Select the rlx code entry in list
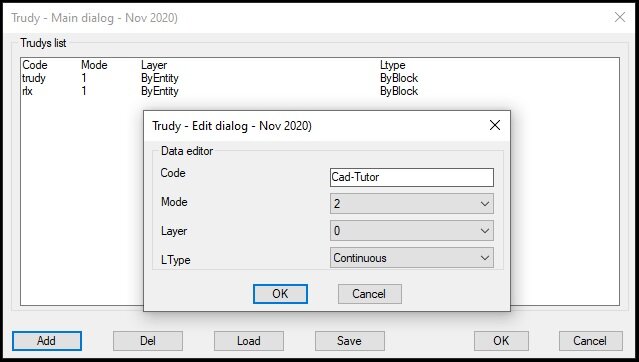 point(27,91)
